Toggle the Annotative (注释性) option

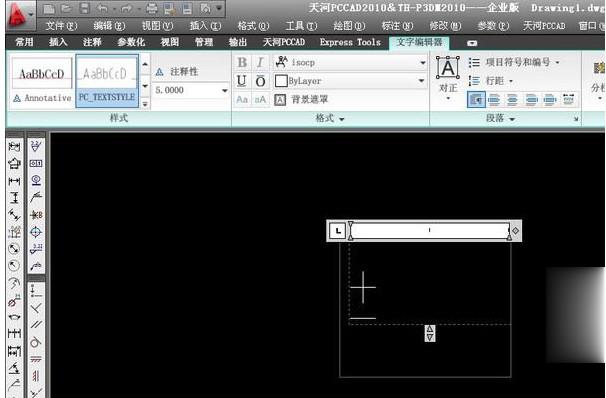click(x=177, y=71)
